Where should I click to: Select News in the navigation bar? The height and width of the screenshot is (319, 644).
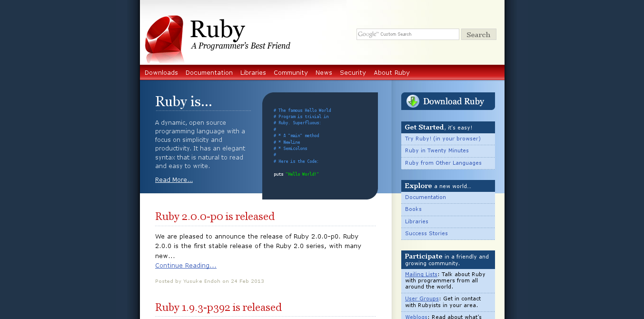[324, 72]
